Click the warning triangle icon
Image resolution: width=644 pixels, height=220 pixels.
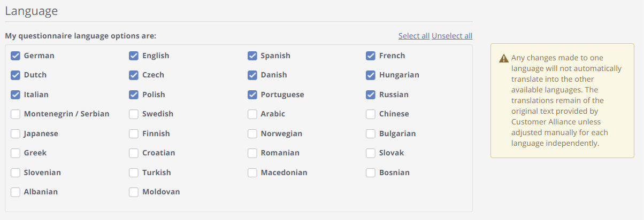tap(504, 58)
